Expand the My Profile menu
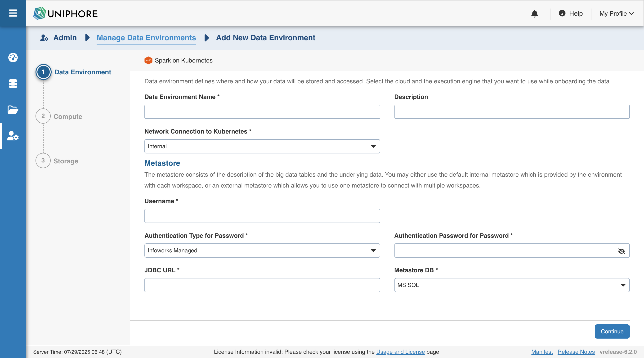The image size is (644, 358). coord(616,13)
